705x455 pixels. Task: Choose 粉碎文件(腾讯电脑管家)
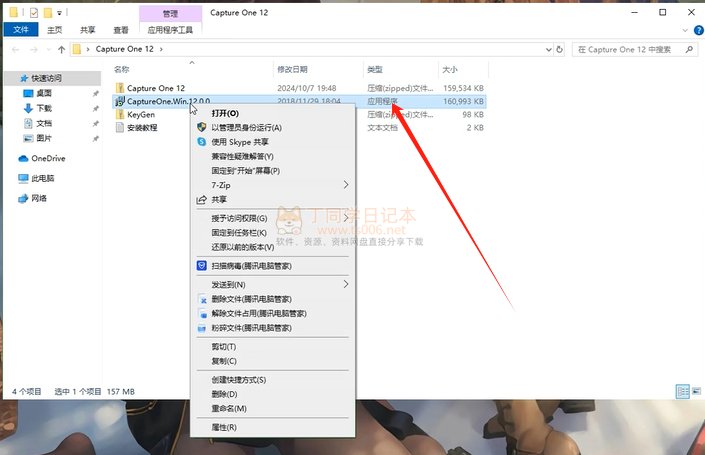[x=272, y=328]
